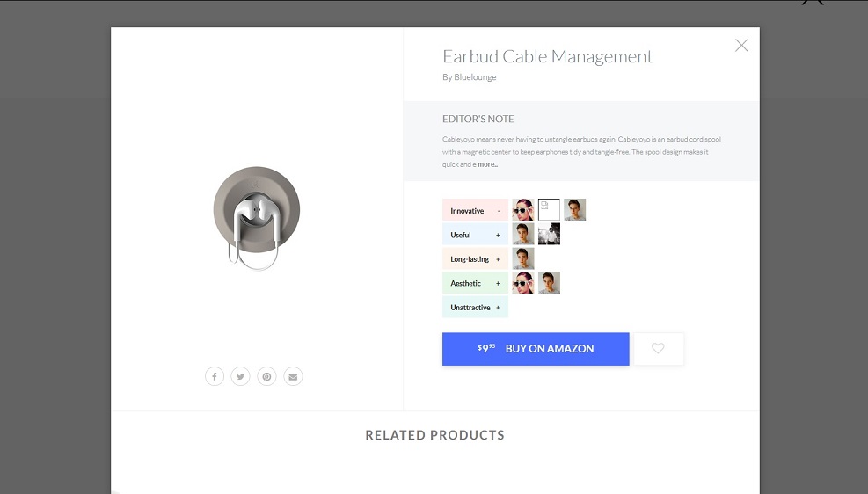Image resolution: width=868 pixels, height=494 pixels.
Task: Share the product on Facebook
Action: click(215, 376)
